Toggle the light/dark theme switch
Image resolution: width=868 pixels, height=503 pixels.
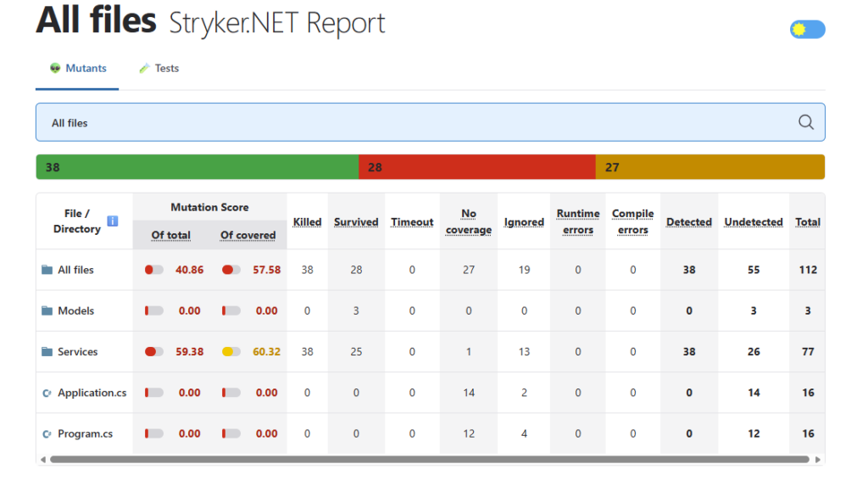(x=807, y=30)
